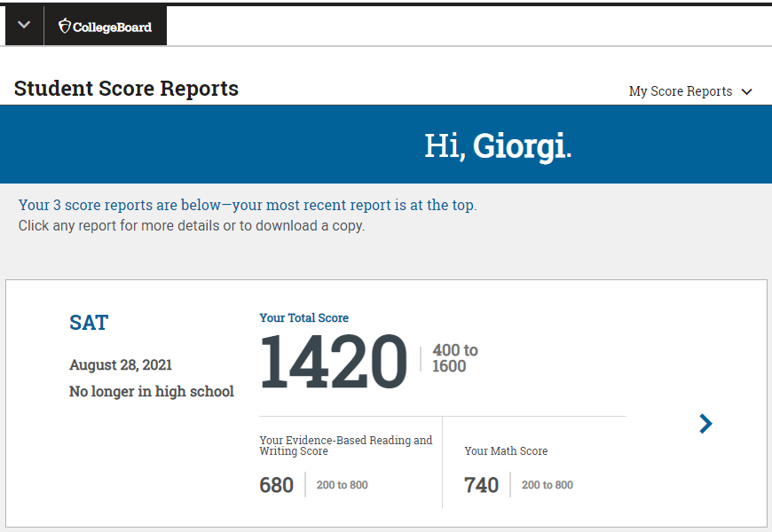The image size is (772, 532).
Task: Click the 1420 total score
Action: pyautogui.click(x=333, y=362)
